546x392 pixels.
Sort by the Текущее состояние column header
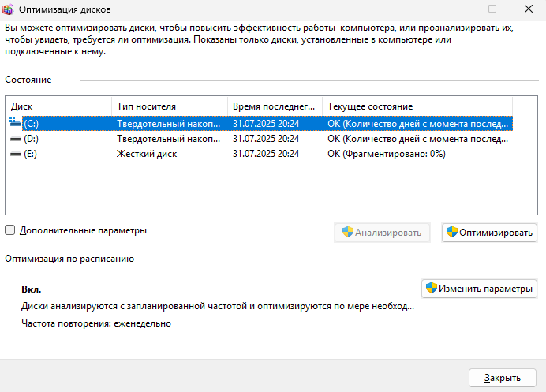click(417, 106)
